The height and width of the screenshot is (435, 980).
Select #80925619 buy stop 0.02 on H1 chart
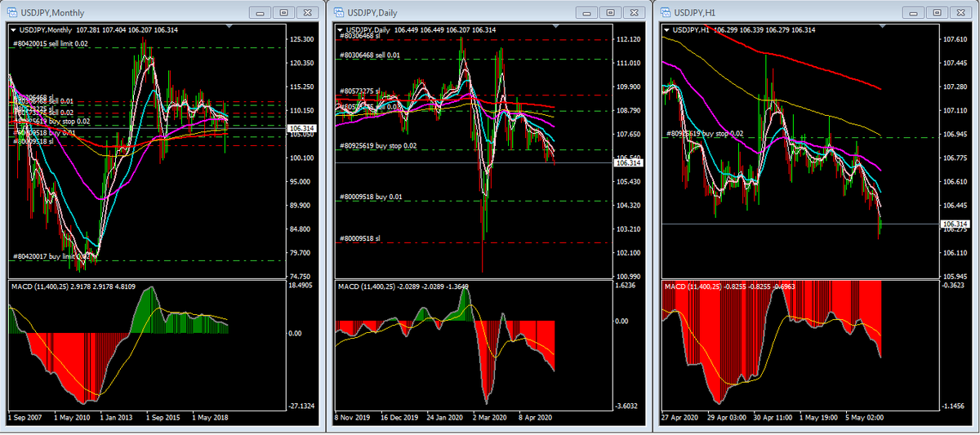[706, 132]
